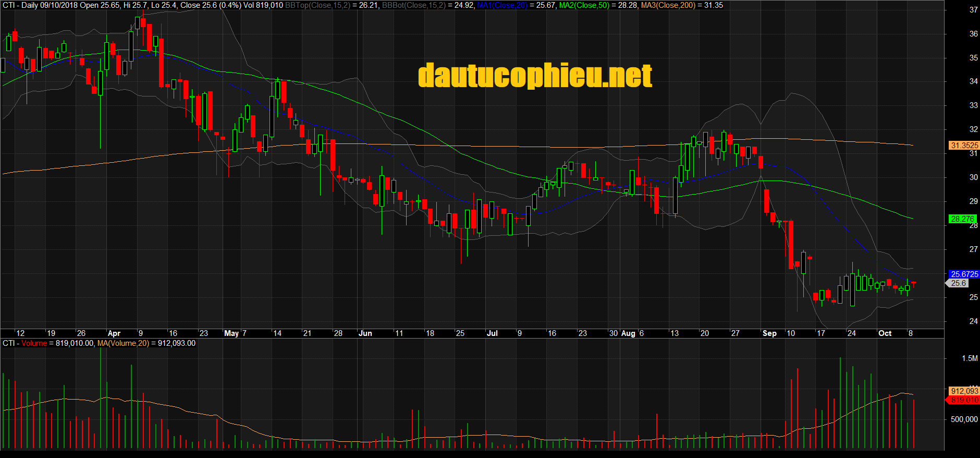980x458 pixels.
Task: Click the gray 25.6 last price marker
Action: click(959, 283)
